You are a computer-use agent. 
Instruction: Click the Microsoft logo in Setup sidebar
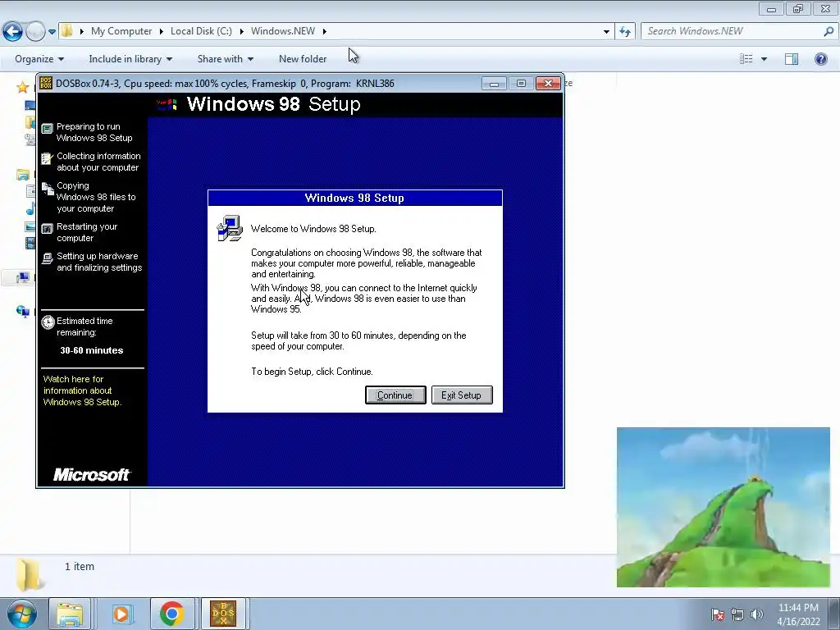[92, 474]
